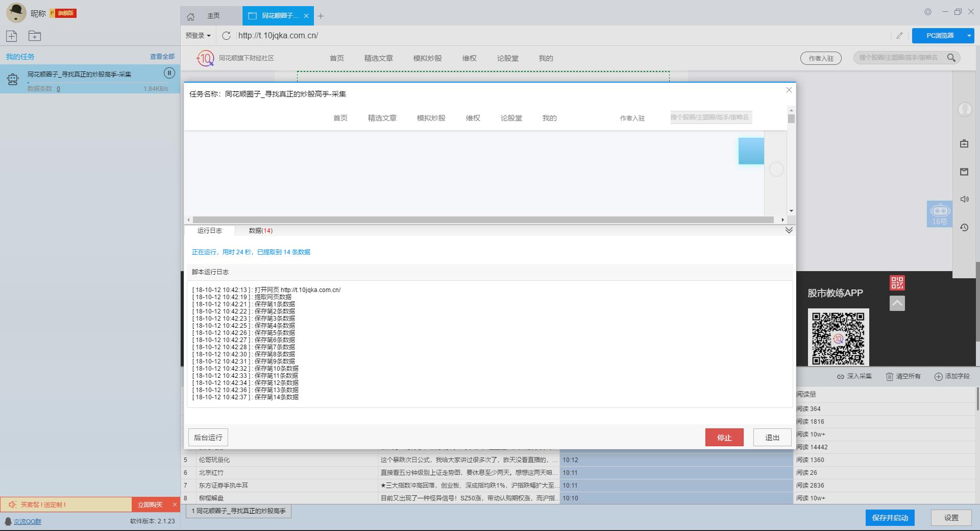This screenshot has height=531, width=980.
Task: Select the 运行日志 tab
Action: (x=209, y=231)
